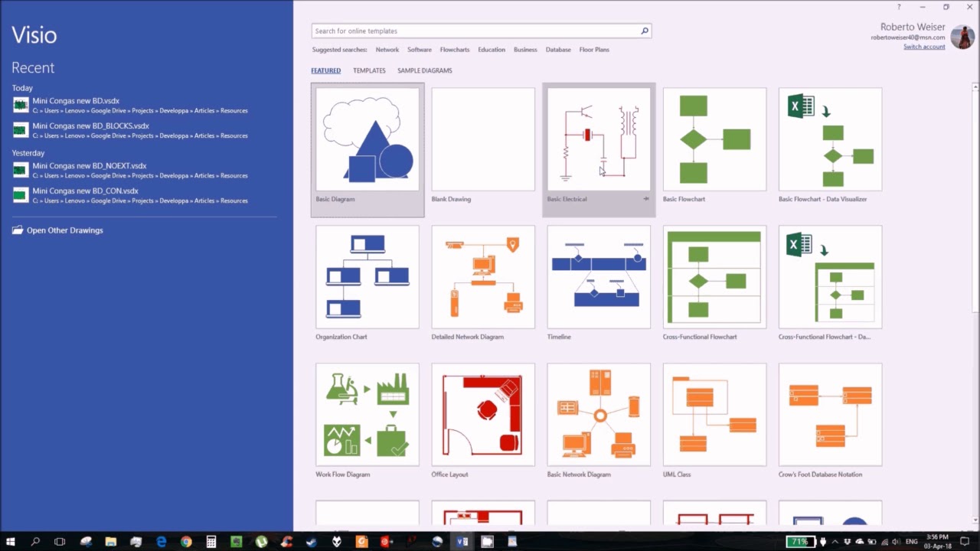
Task: Click the Mini Congas new BD.vsdx filename
Action: (76, 101)
